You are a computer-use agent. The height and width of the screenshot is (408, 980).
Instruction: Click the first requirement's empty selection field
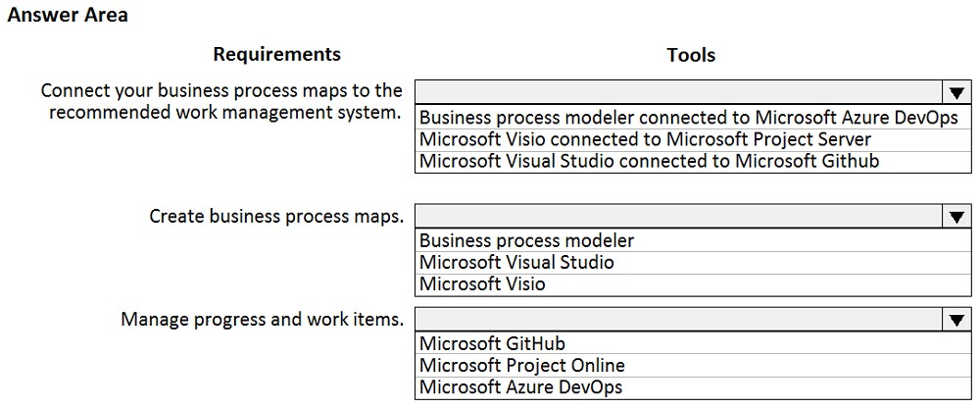(679, 92)
